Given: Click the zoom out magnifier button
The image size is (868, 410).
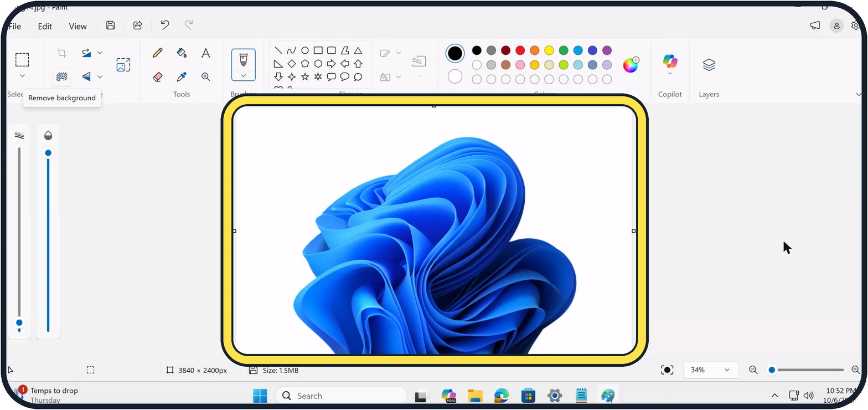Looking at the screenshot, I should click(x=753, y=370).
